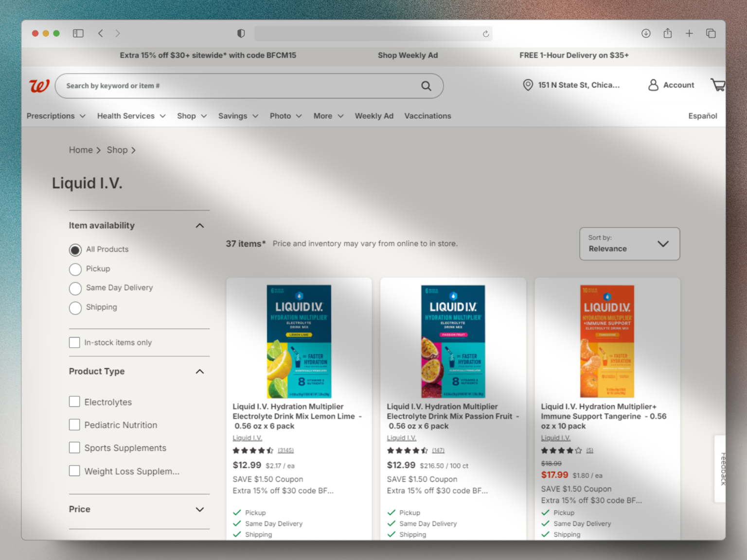Click star rating of Tangerine product
The width and height of the screenshot is (747, 560).
point(561,451)
